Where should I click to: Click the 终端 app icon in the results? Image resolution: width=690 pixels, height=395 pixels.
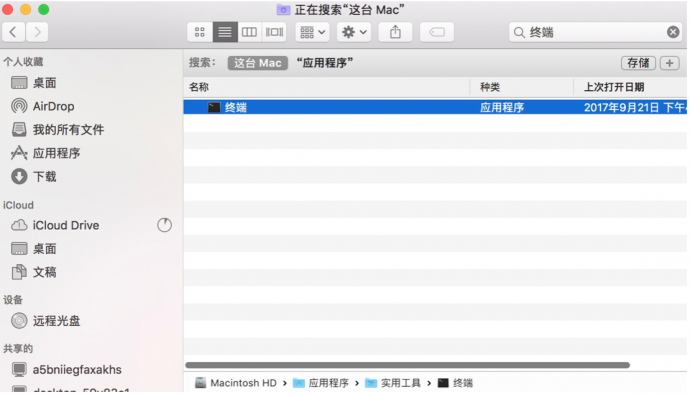214,107
